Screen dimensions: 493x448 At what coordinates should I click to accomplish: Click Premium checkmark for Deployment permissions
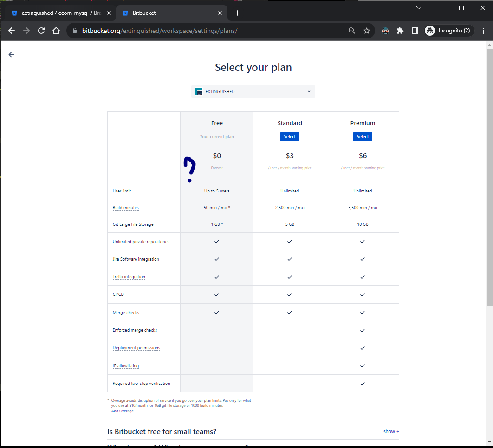(363, 348)
